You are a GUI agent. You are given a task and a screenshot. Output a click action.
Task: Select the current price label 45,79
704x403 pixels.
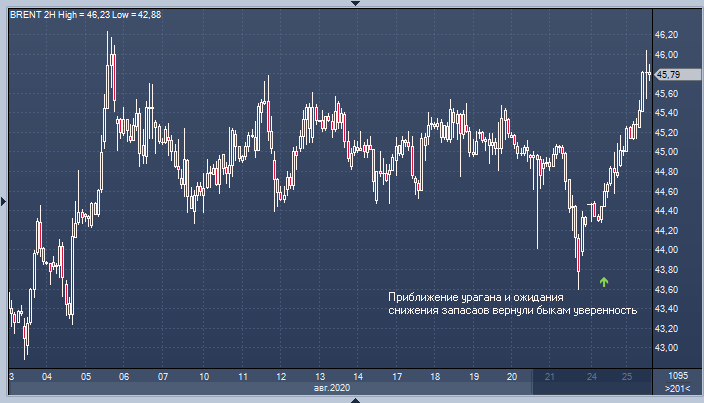[x=668, y=74]
